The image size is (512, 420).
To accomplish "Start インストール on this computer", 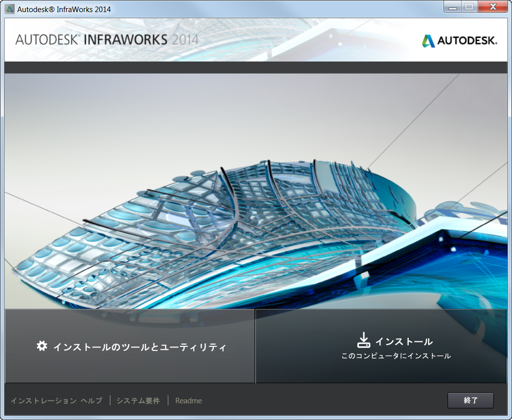I will (381, 346).
